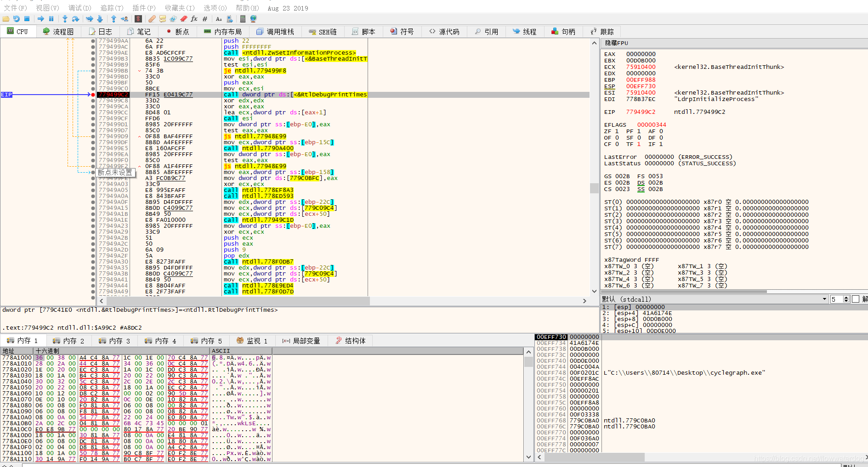
Task: Click memory dump scrollbar down arrow
Action: pos(528,457)
